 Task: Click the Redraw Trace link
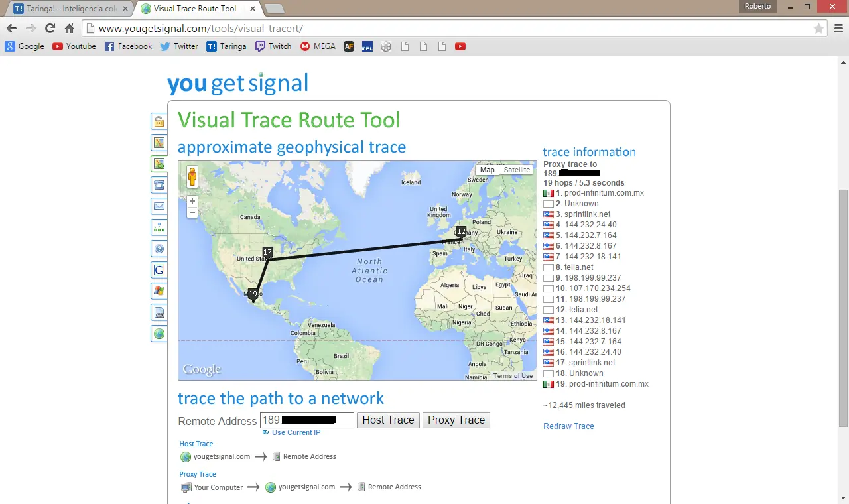pos(568,426)
